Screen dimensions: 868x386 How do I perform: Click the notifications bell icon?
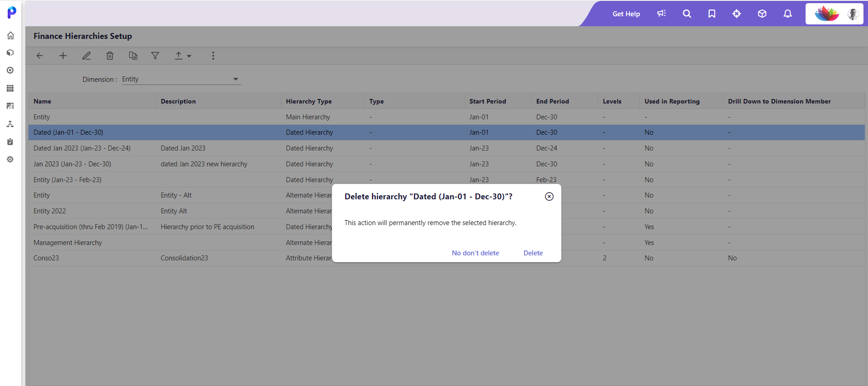pyautogui.click(x=788, y=14)
